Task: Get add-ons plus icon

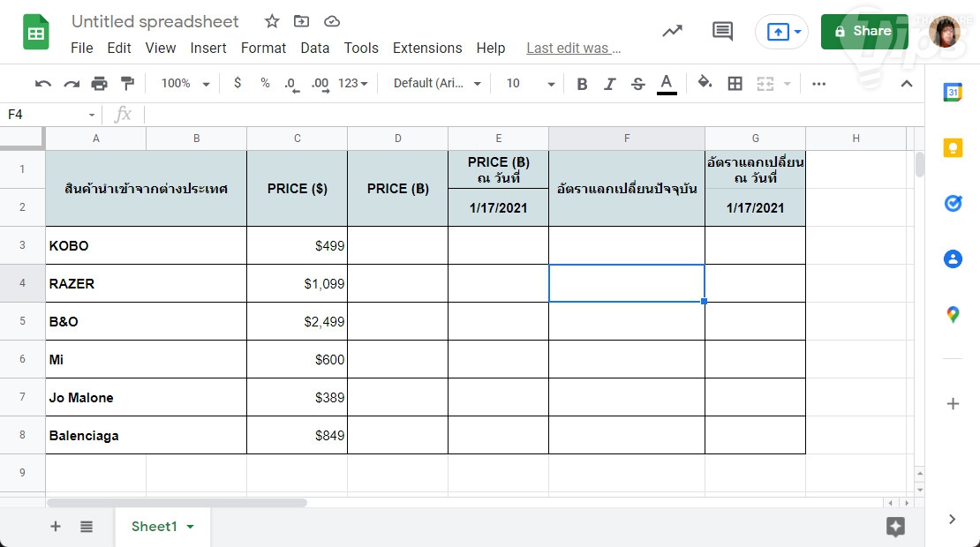Action: point(953,403)
